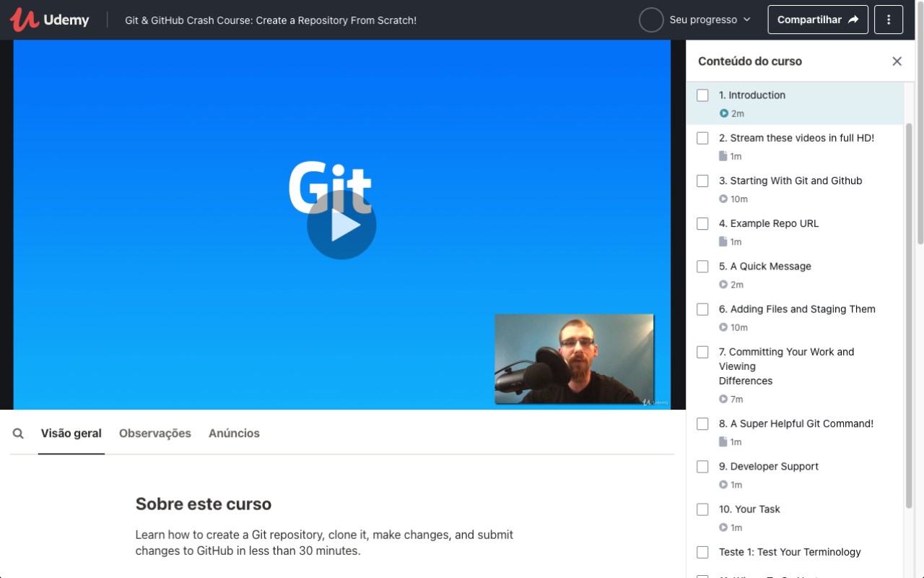Screen dimensions: 924x578
Task: Click the course description paragraph text
Action: 324,543
